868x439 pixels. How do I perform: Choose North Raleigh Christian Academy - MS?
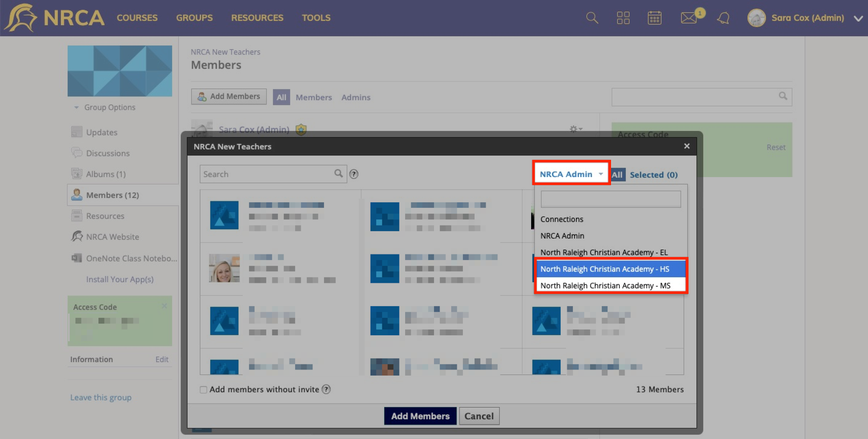click(x=611, y=285)
